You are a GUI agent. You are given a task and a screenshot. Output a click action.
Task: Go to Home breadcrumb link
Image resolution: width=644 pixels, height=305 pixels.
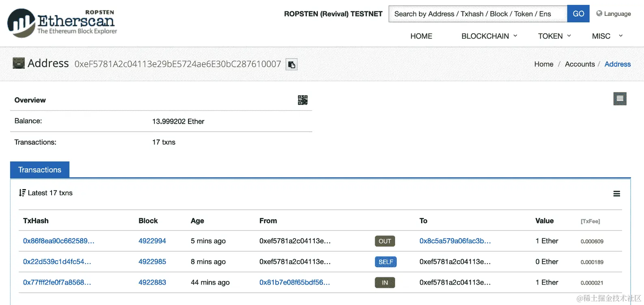point(544,64)
